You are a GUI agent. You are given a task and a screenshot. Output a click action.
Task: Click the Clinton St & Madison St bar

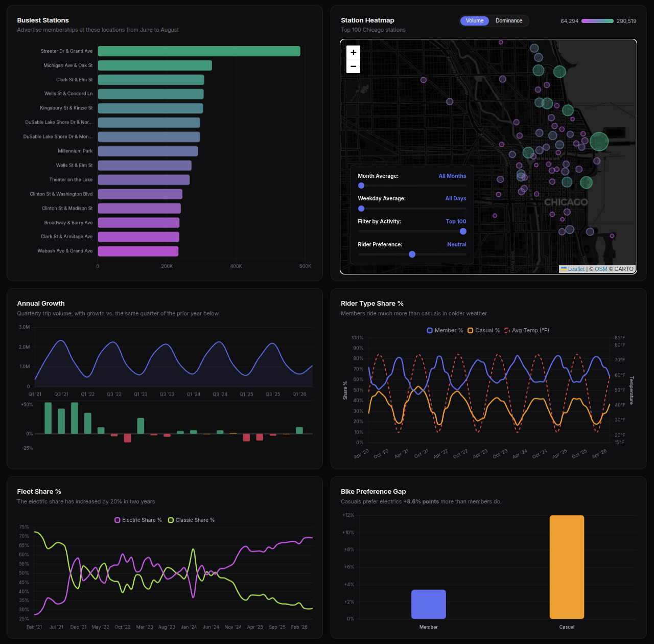coord(139,209)
